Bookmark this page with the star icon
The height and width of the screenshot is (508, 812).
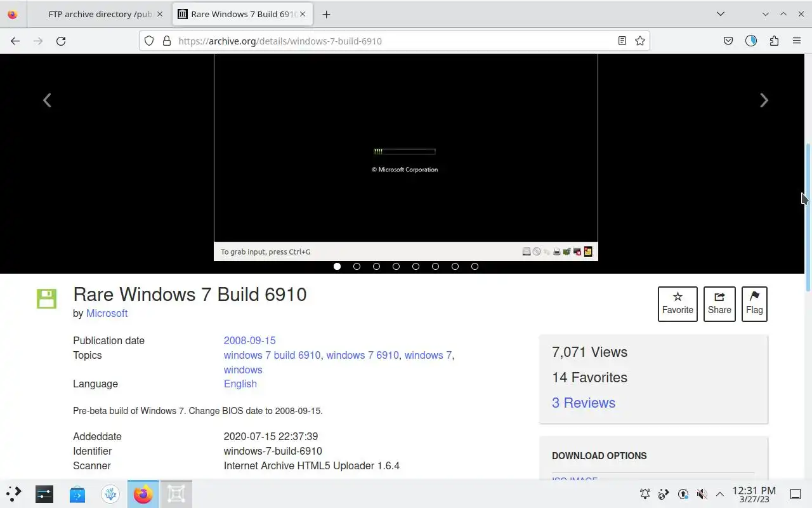coord(640,41)
